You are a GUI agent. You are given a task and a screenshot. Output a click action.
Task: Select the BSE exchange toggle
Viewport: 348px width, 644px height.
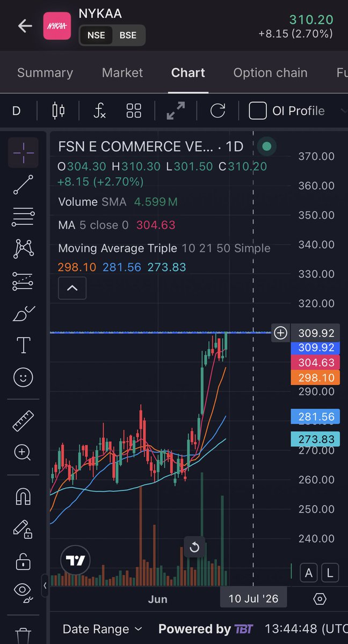[x=128, y=35]
